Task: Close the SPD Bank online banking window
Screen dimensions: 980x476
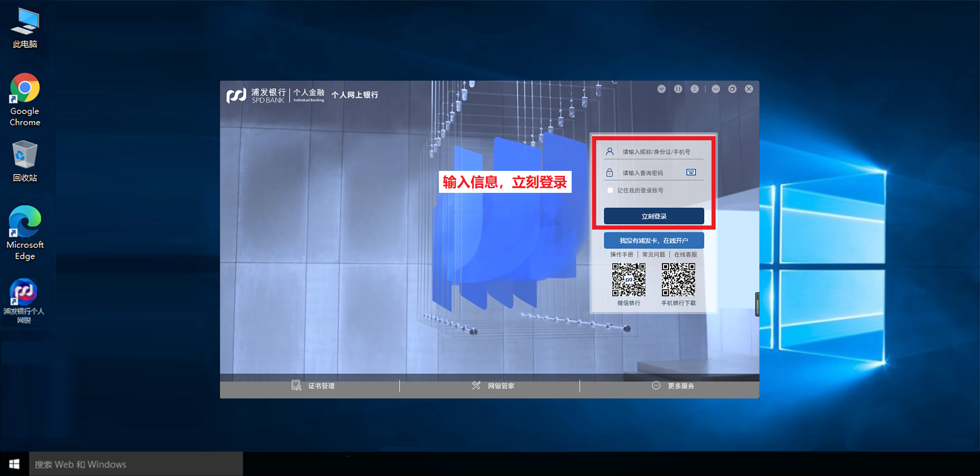Action: [x=749, y=89]
